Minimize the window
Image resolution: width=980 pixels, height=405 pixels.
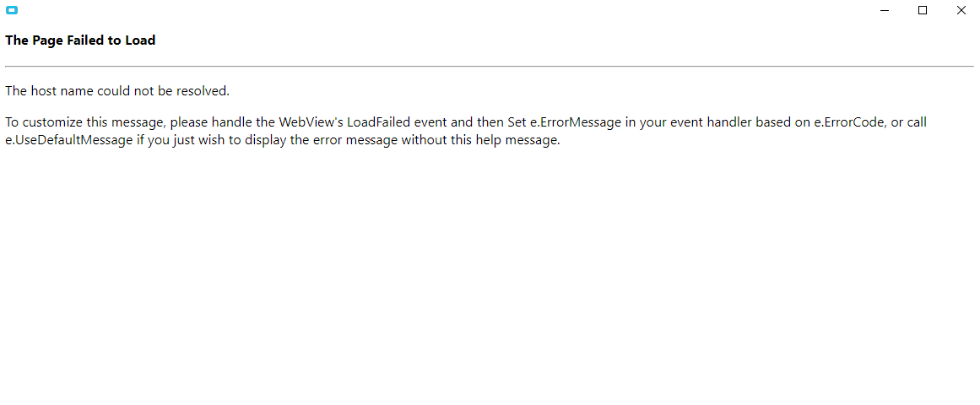click(885, 11)
